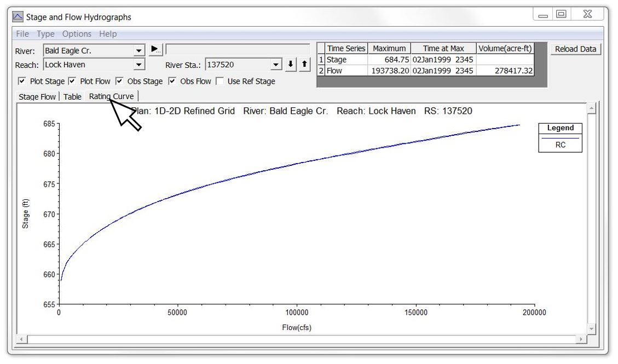Open the River Sta. dropdown 137520
This screenshot has width=618, height=364.
[276, 65]
